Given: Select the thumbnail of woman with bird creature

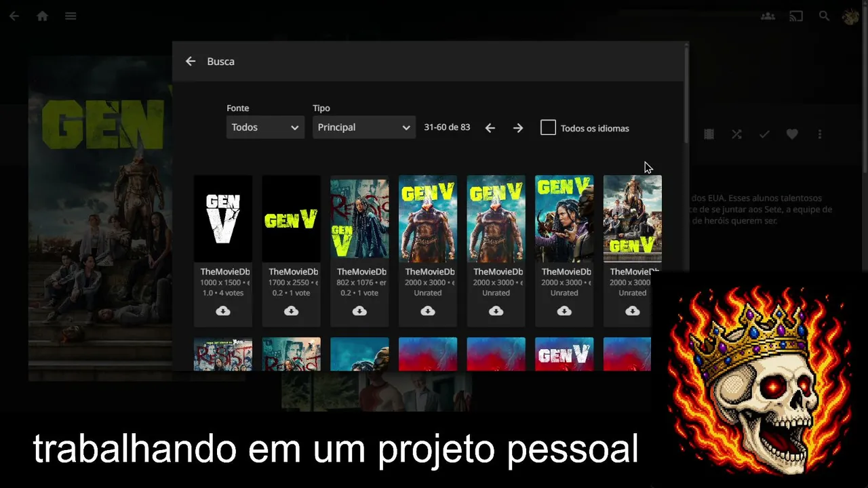Looking at the screenshot, I should point(564,218).
